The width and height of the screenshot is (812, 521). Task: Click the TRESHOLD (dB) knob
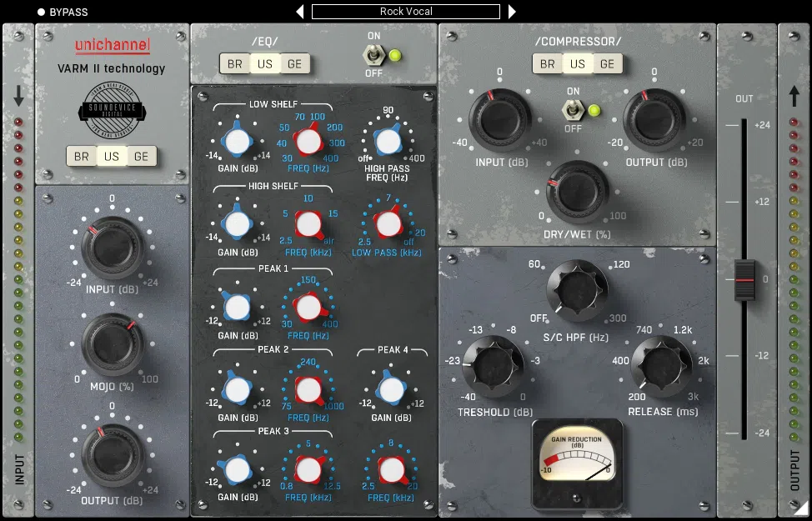point(493,366)
